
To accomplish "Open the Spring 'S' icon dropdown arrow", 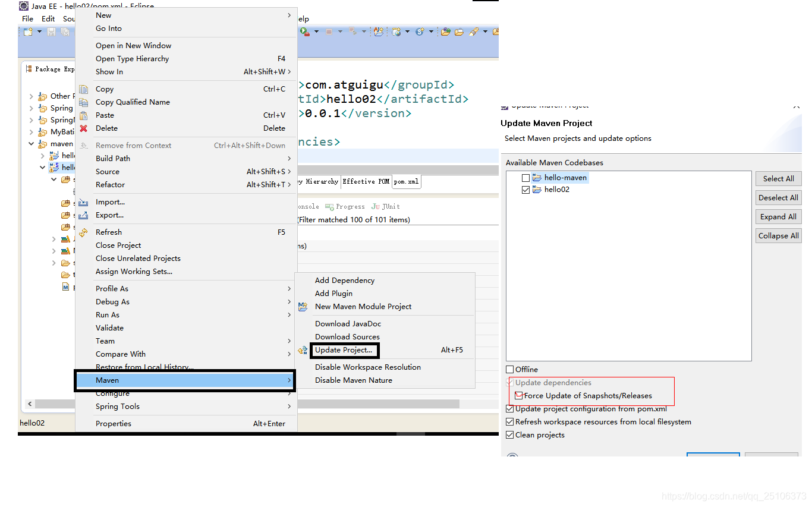I will (x=431, y=32).
